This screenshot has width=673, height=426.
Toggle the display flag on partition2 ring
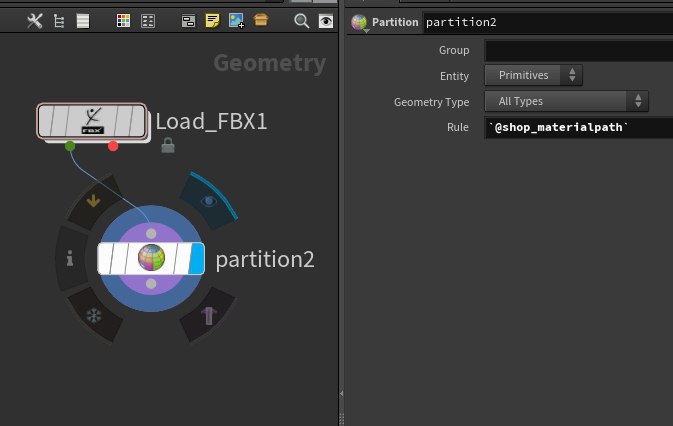tap(209, 201)
